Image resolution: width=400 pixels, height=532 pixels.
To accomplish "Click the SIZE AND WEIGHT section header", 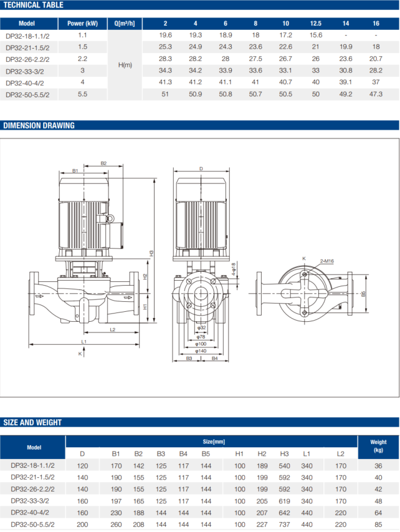I will [32, 422].
